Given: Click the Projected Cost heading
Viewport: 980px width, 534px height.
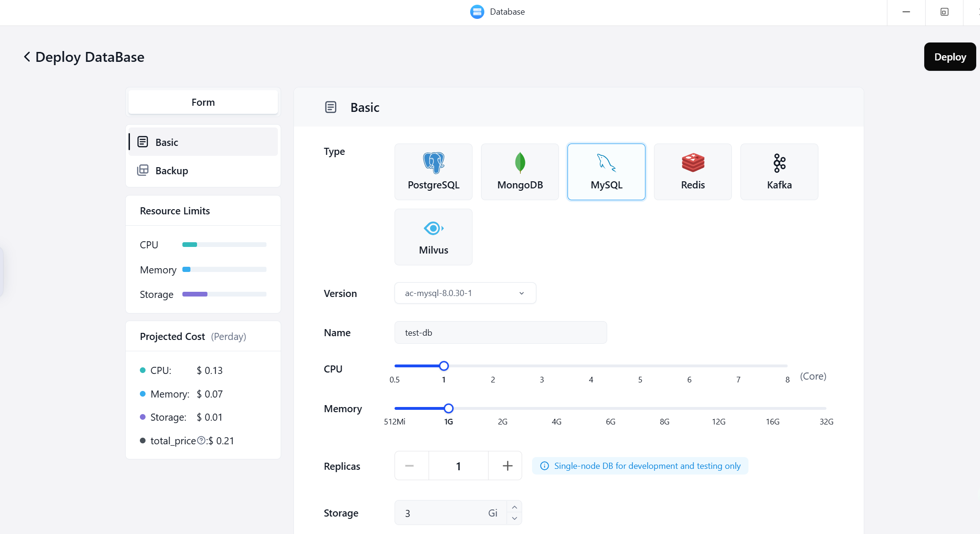Looking at the screenshot, I should (172, 336).
